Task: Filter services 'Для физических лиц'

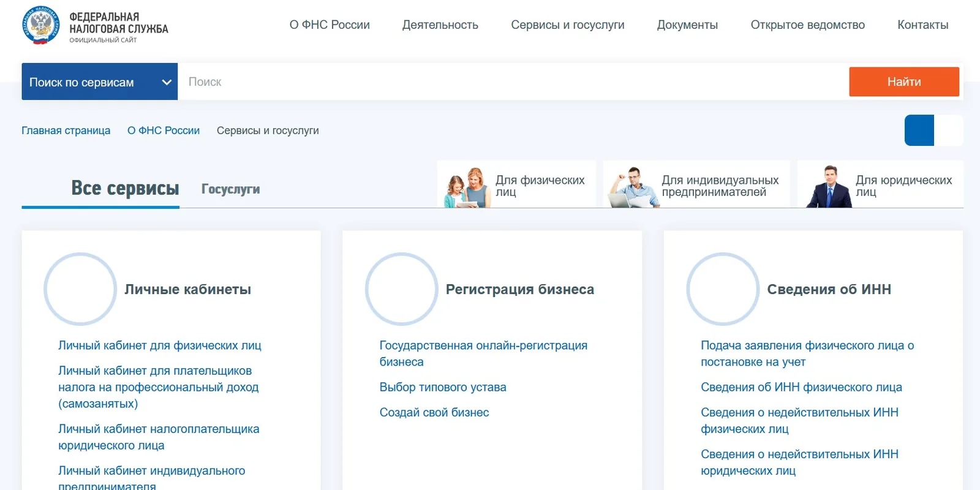Action: pos(516,185)
